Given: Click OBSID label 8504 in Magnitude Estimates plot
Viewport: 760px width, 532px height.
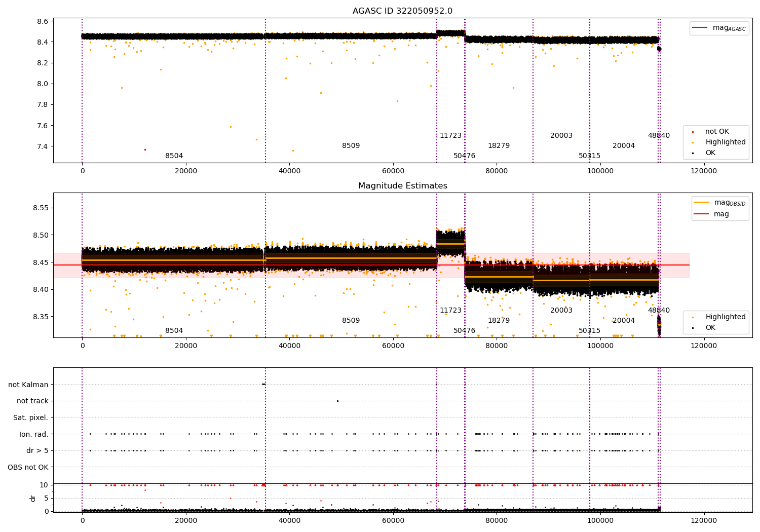Looking at the screenshot, I should coord(174,331).
